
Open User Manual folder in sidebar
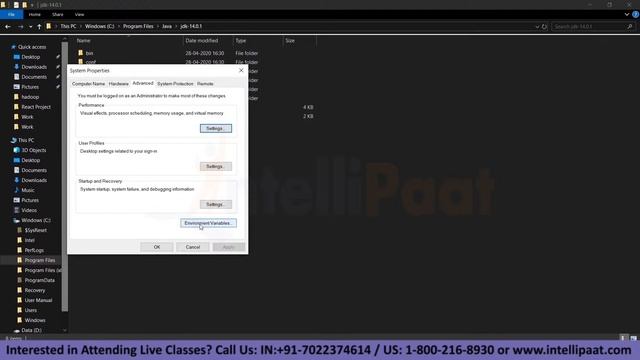pyautogui.click(x=38, y=300)
